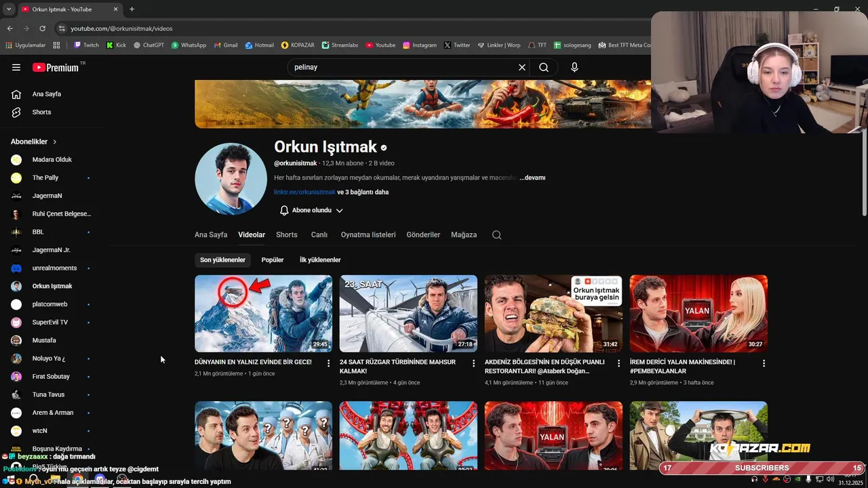Screen dimensions: 868x488
Task: Open the WhatsApp bookmark
Action: tap(189, 45)
